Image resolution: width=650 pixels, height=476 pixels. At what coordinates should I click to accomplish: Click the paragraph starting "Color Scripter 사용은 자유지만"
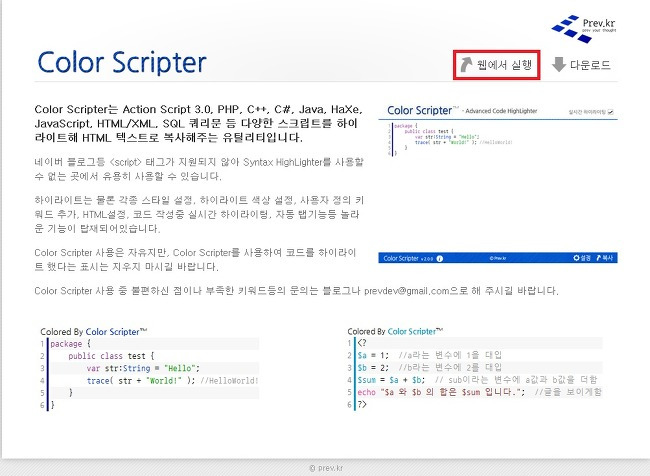pyautogui.click(x=195, y=260)
